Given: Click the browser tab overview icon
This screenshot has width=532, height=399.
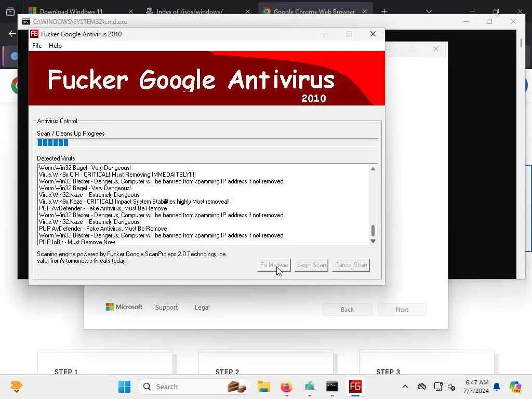Looking at the screenshot, I should [10, 11].
